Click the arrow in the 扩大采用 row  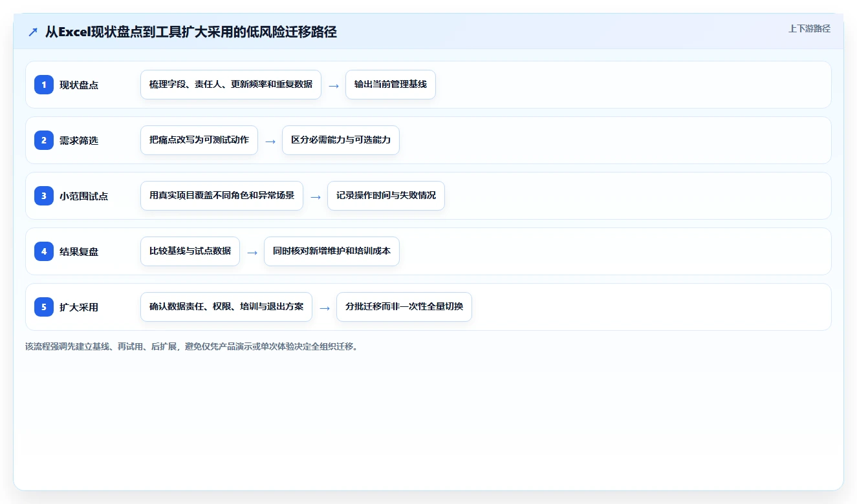pos(325,308)
